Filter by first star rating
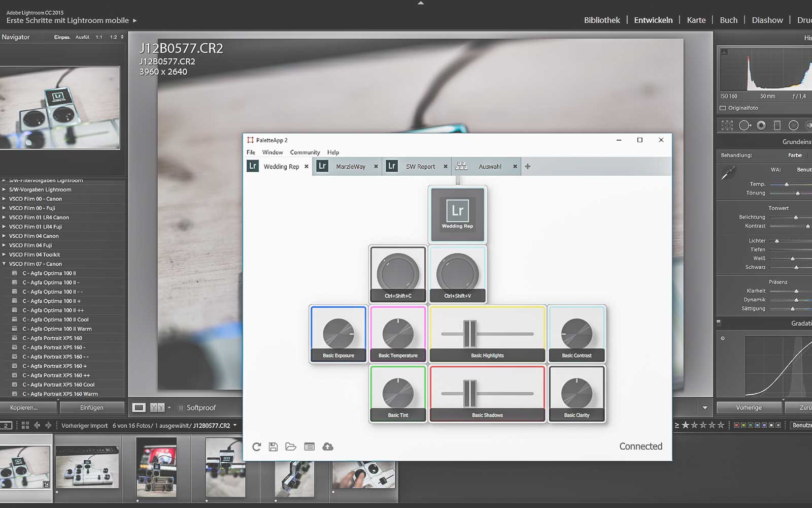This screenshot has height=508, width=812. click(686, 425)
